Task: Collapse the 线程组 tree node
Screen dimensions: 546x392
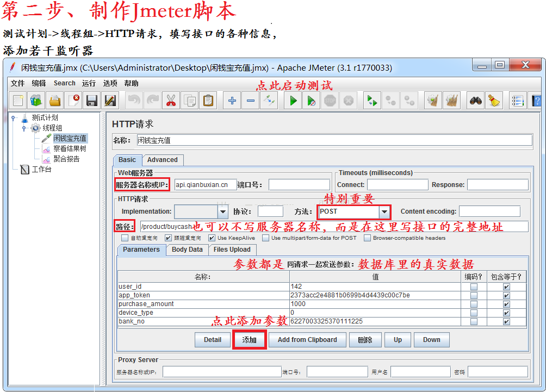Action: pyautogui.click(x=24, y=128)
